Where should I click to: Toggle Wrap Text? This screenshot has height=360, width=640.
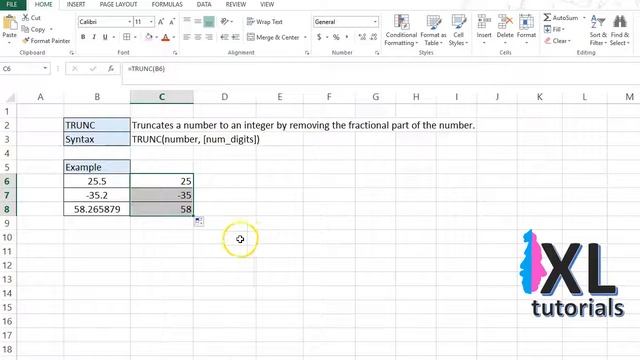(264, 22)
